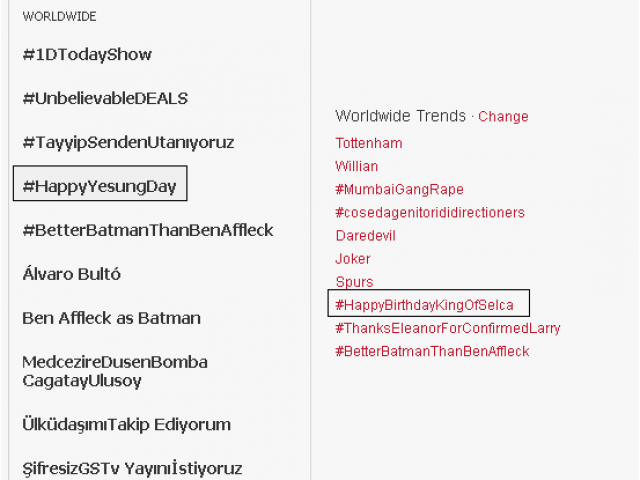Open the Spurs trend
Viewport: 640px width, 480px height.
pyautogui.click(x=354, y=282)
